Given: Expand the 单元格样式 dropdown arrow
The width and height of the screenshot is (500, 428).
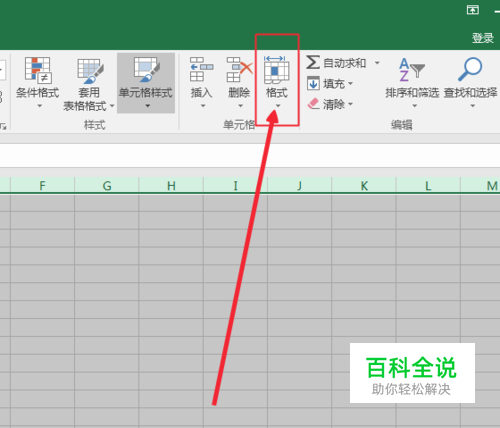Looking at the screenshot, I should 148,106.
